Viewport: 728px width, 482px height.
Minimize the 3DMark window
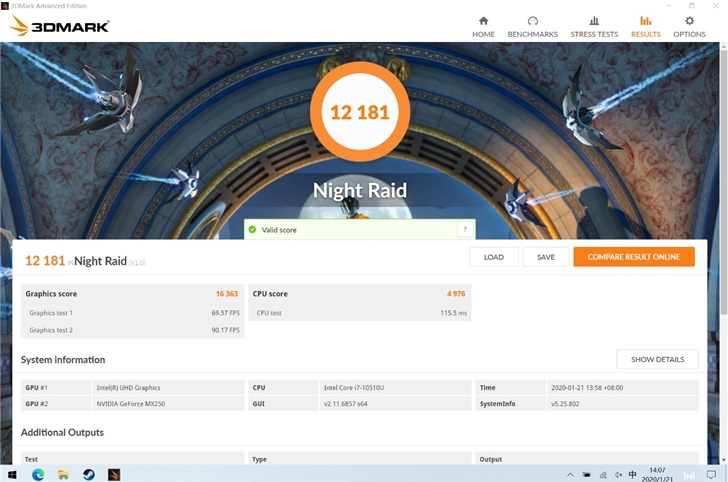tap(669, 6)
